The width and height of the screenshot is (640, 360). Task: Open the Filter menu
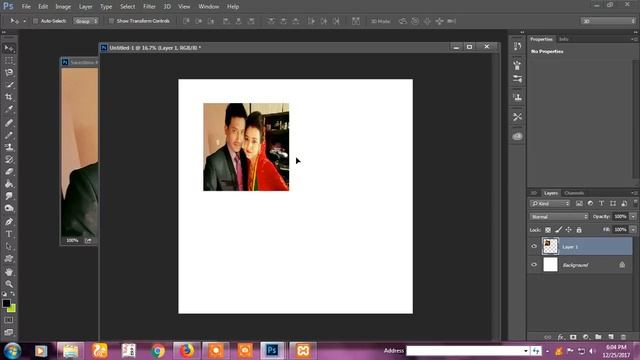149,7
